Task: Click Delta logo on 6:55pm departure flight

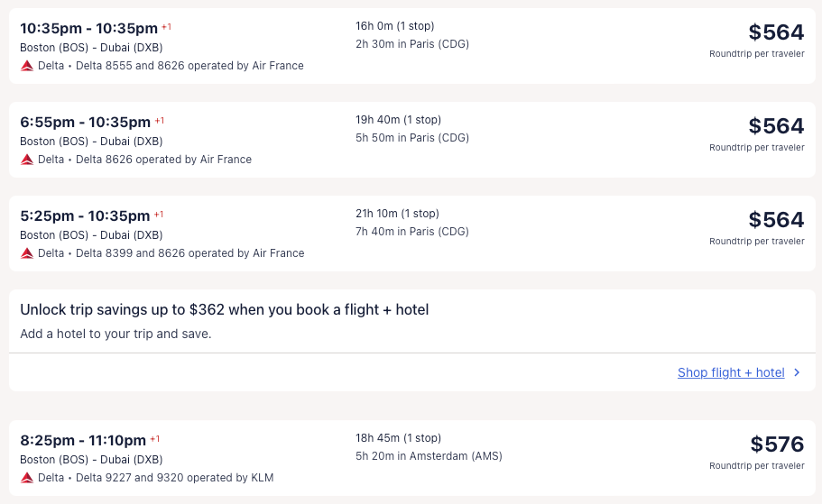Action: click(x=27, y=160)
